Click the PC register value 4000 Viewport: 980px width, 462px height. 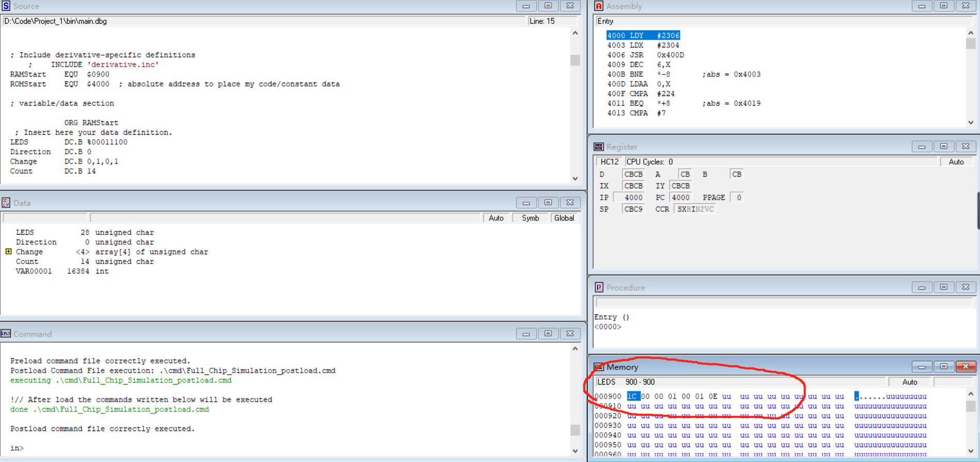click(x=680, y=197)
